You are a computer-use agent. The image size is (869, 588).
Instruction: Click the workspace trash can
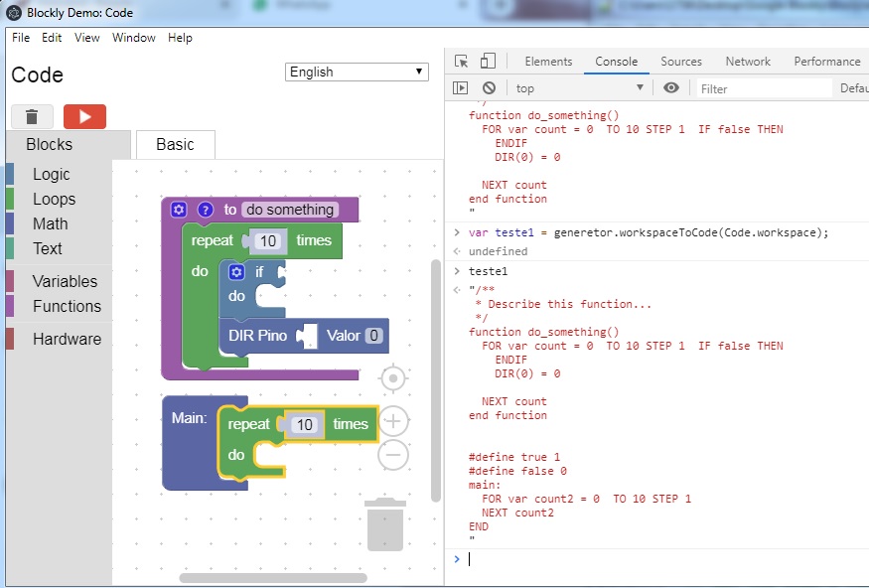[385, 524]
